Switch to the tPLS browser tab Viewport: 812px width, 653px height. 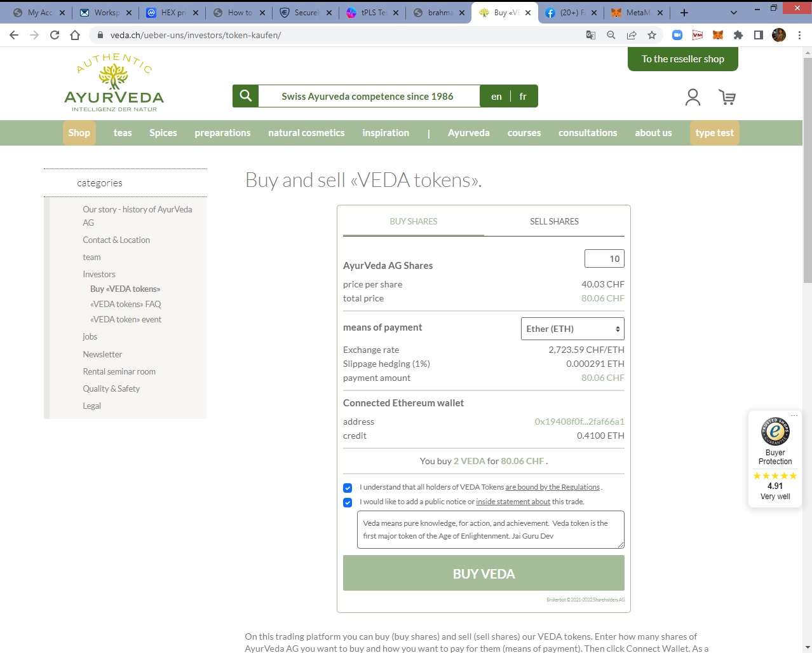point(372,12)
